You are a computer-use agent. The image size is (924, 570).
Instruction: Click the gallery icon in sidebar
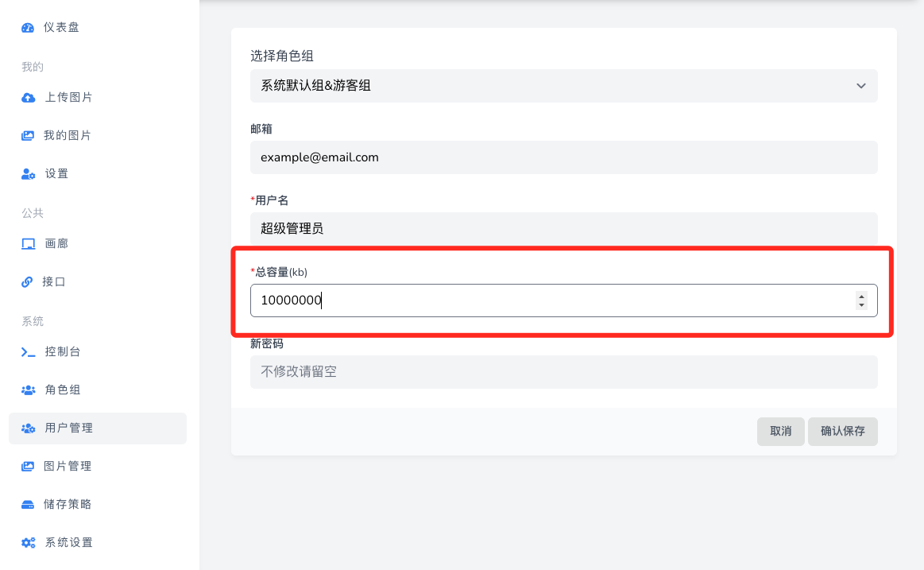pos(28,244)
